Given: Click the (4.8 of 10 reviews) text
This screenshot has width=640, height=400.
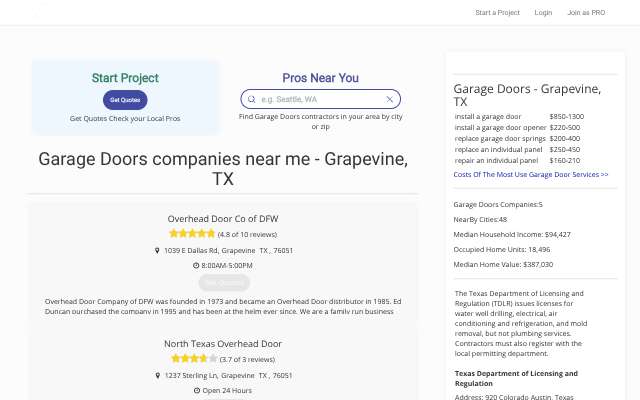Looking at the screenshot, I should click(x=247, y=234).
